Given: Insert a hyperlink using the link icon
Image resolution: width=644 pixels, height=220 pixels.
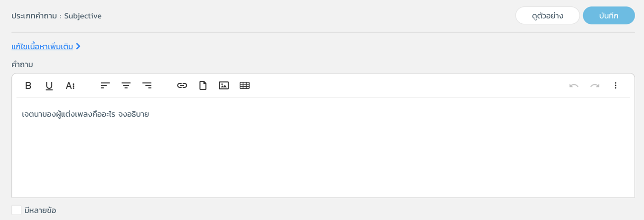Looking at the screenshot, I should 182,85.
